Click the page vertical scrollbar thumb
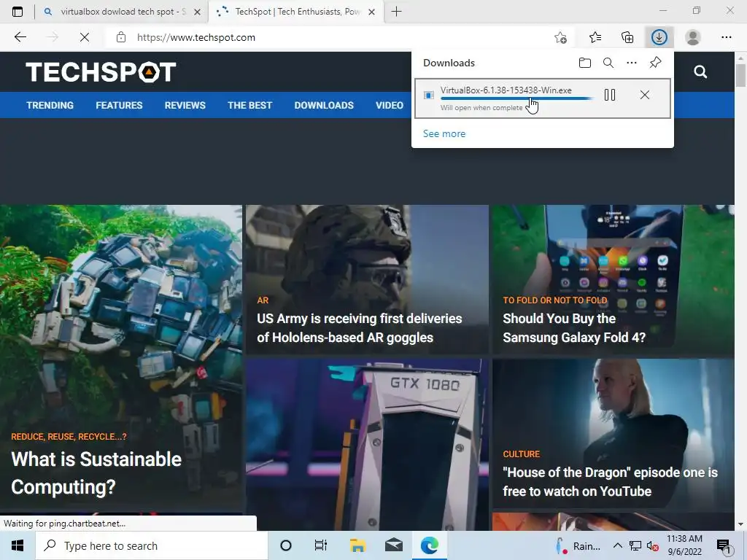Image resolution: width=747 pixels, height=560 pixels. click(x=740, y=75)
